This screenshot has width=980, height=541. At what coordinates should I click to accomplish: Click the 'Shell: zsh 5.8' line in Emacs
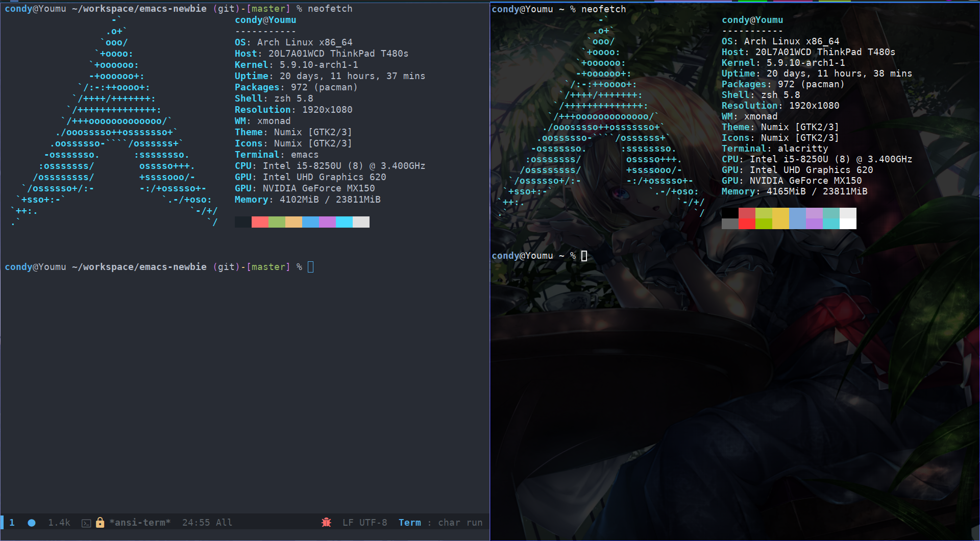[x=274, y=99]
